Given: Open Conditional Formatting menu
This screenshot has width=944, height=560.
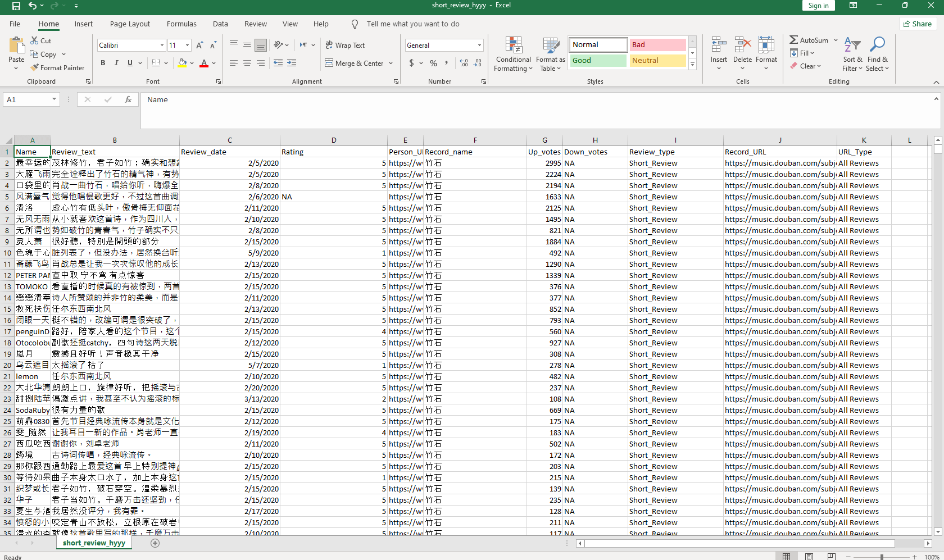Looking at the screenshot, I should [513, 54].
